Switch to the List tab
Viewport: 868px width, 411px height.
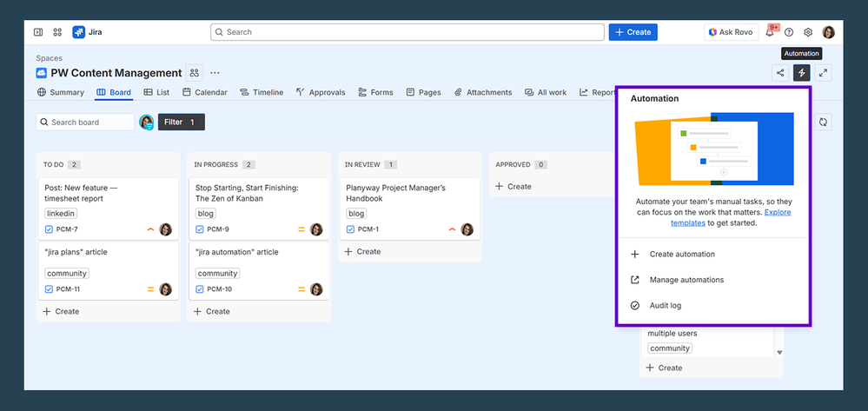[x=156, y=92]
